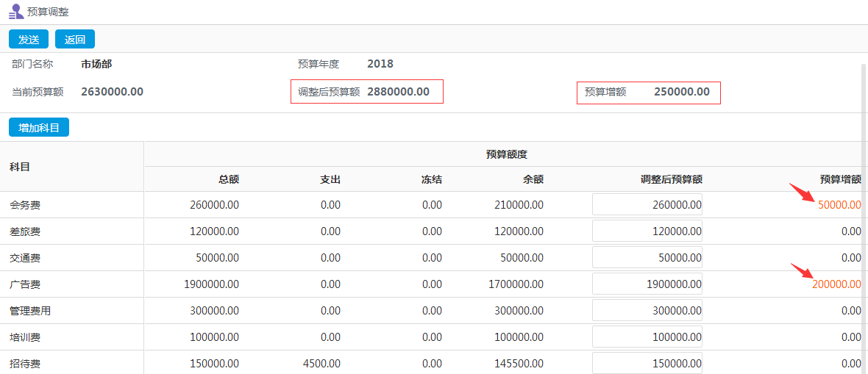Edit adjusted budget field for 管理费用
Image resolution: width=868 pixels, height=374 pixels.
[647, 311]
